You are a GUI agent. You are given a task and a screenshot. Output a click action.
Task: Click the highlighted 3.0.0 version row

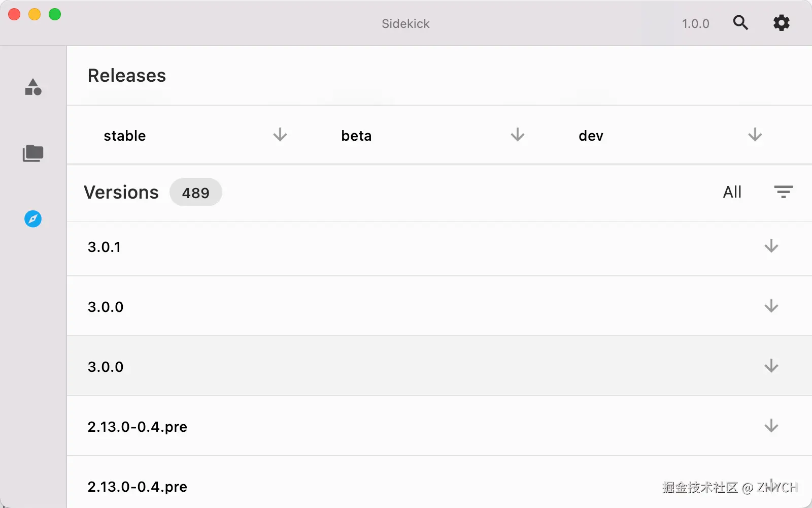coord(355,366)
